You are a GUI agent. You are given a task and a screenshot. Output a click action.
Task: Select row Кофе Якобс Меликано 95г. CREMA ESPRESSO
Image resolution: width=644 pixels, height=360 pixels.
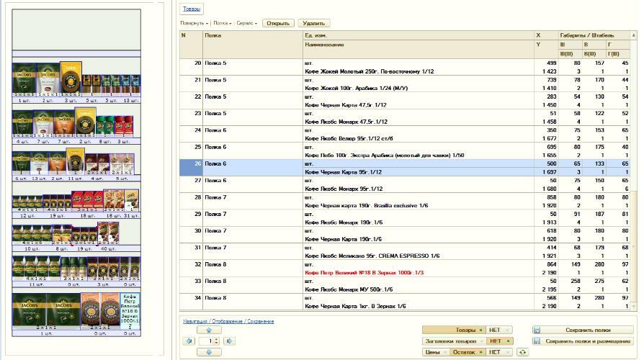pos(405,252)
